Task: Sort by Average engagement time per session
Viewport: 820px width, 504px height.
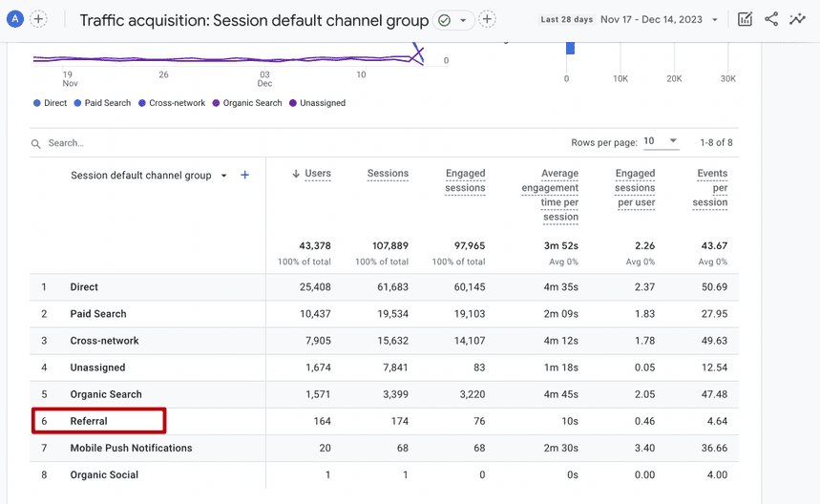Action: 550,195
